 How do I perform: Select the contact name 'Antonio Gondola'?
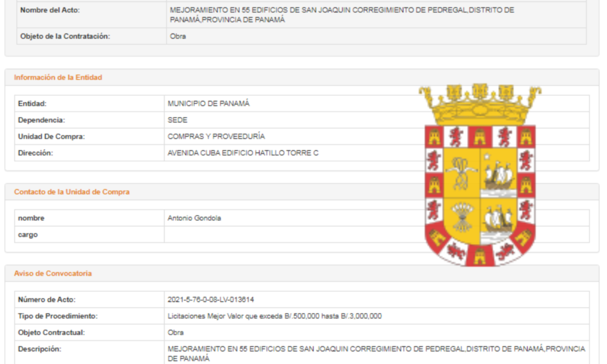[194, 218]
